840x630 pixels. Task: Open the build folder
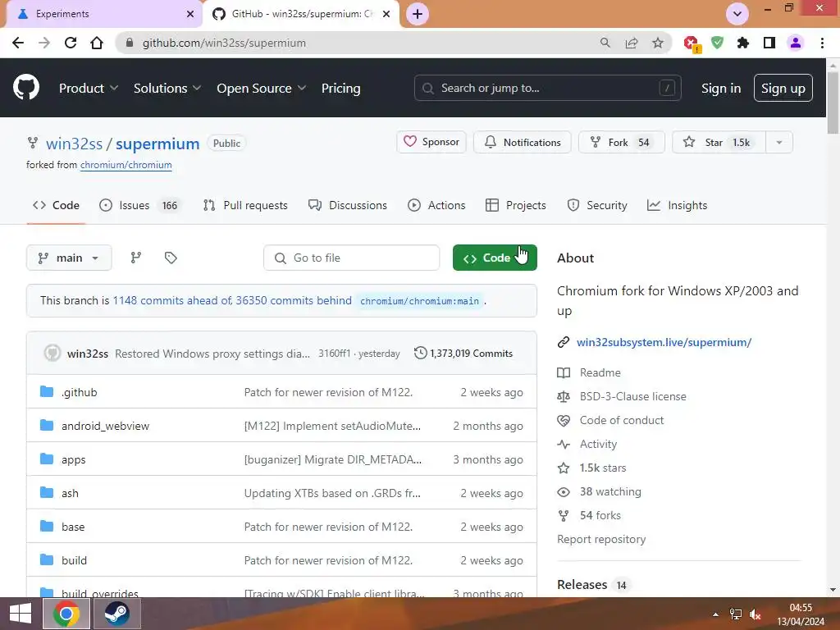[74, 560]
